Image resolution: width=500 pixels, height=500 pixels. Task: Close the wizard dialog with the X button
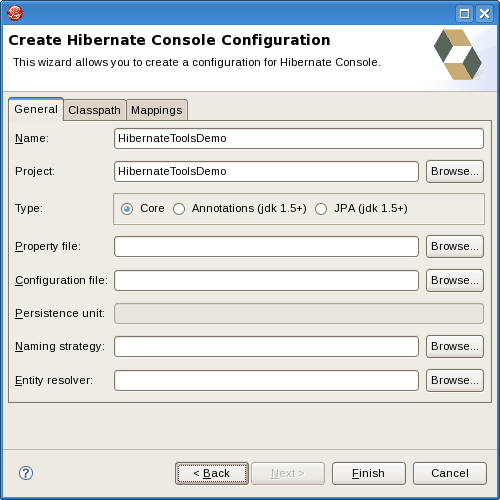484,14
